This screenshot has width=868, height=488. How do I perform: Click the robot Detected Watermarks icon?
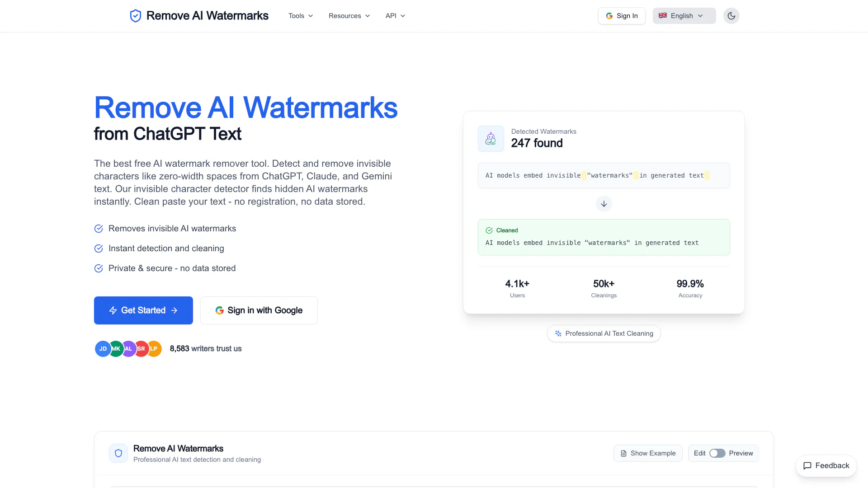(x=491, y=139)
